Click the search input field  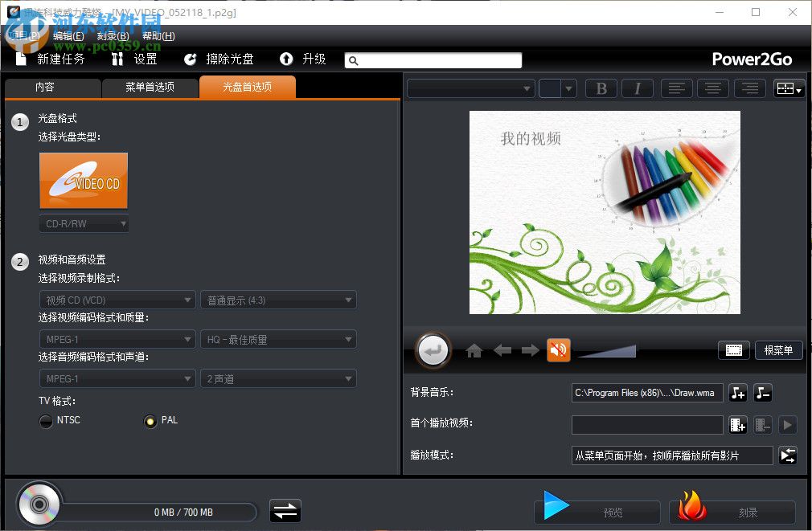(x=433, y=60)
